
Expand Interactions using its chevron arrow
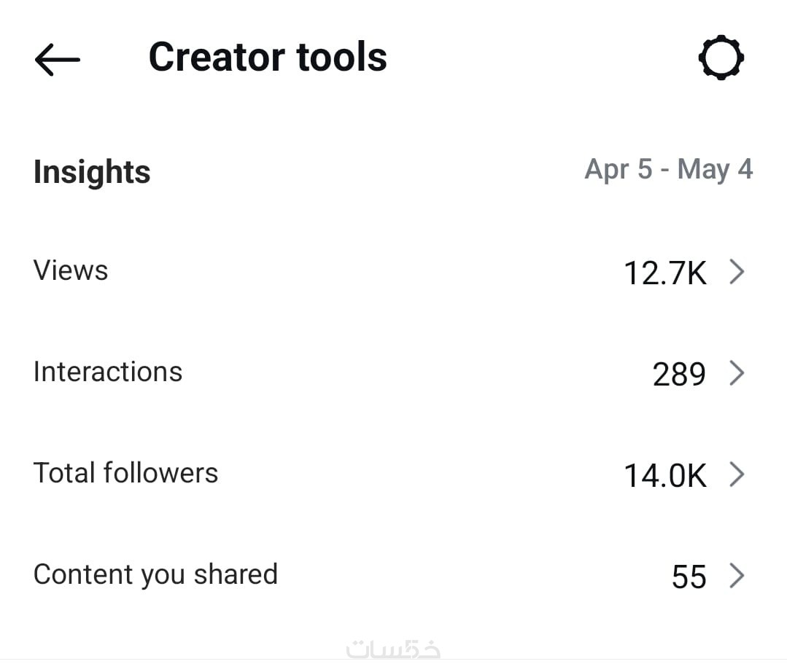737,374
